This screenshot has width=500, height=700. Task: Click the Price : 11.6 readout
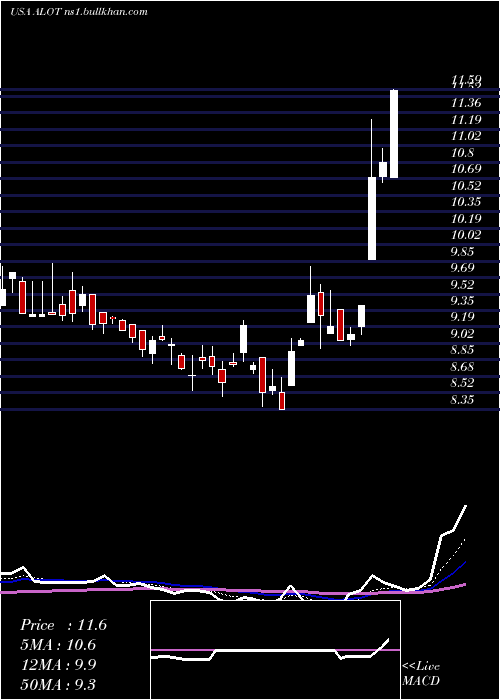tap(63, 625)
